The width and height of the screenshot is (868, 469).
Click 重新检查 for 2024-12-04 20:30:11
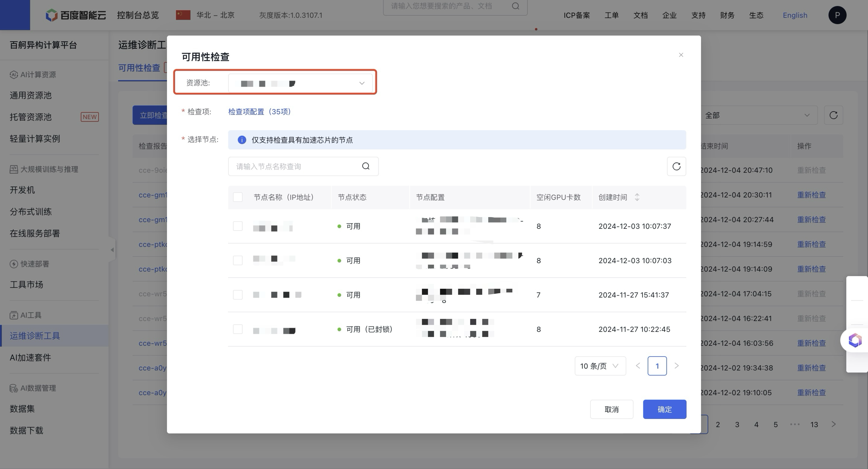click(811, 195)
